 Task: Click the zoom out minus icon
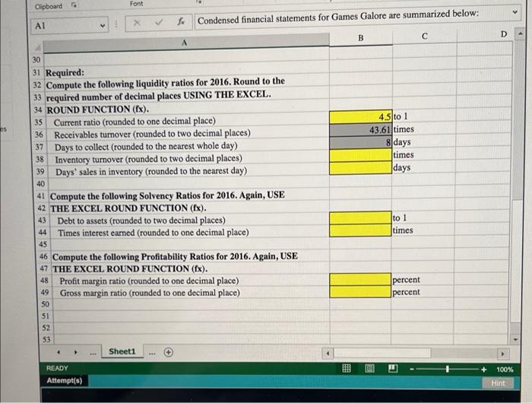tap(412, 369)
